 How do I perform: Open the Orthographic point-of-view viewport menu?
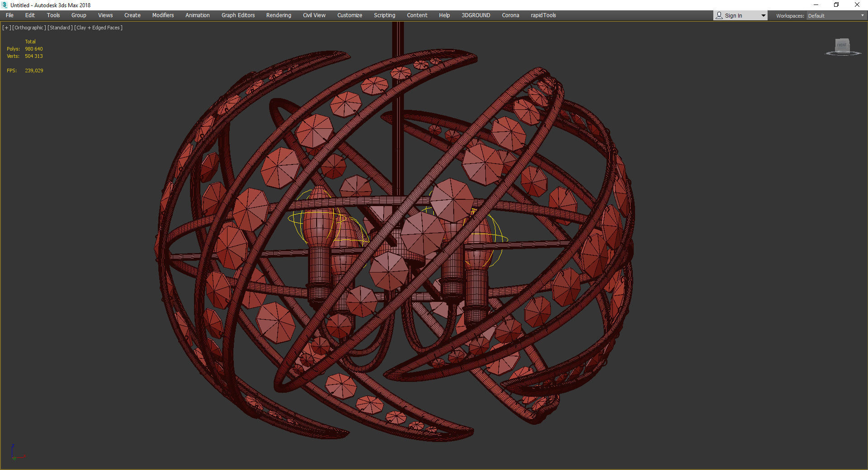[x=29, y=28]
